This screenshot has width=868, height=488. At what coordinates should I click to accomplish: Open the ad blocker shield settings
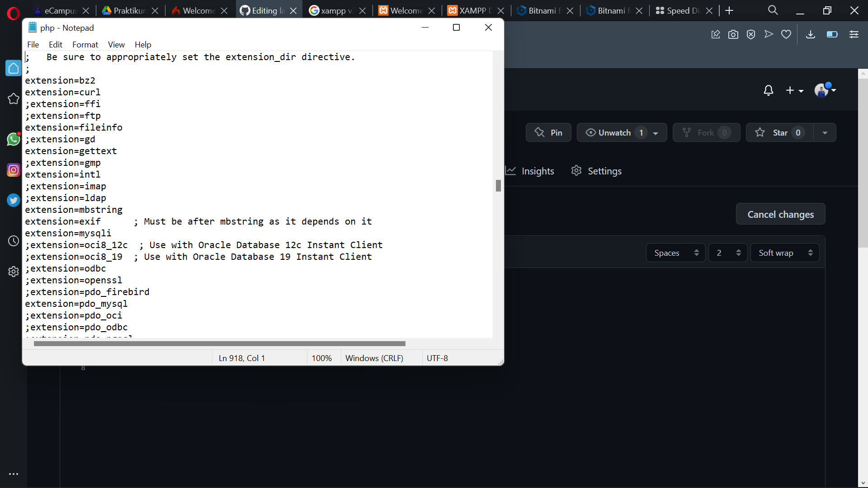[751, 34]
